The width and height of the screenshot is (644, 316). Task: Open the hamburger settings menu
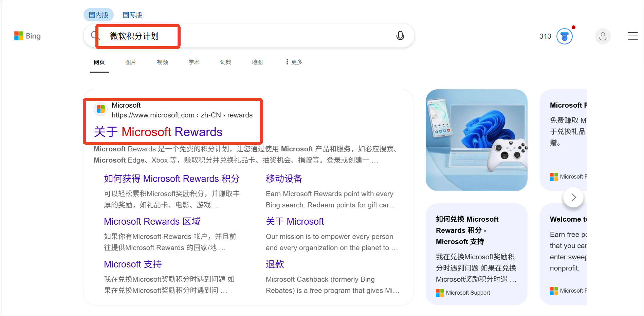(x=632, y=36)
